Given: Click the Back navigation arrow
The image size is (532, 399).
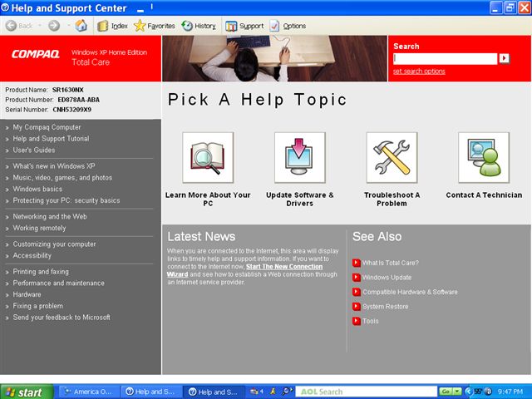Looking at the screenshot, I should (11, 26).
